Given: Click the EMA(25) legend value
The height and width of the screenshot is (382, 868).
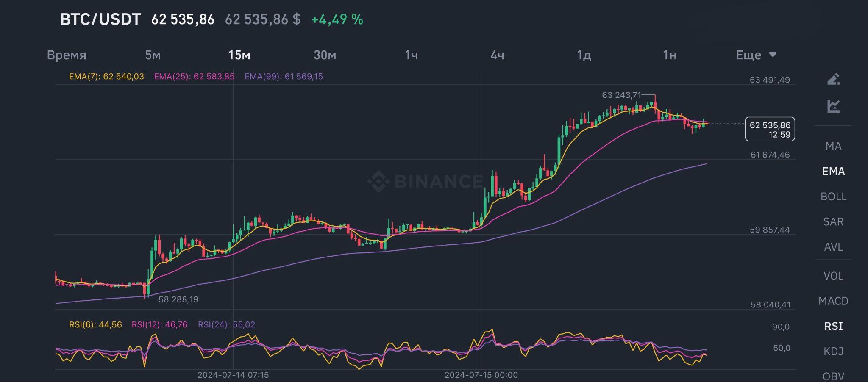Looking at the screenshot, I should point(194,77).
